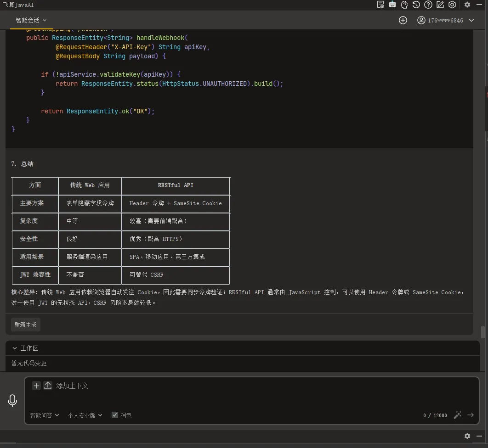Viewport: 488px width, 448px height.
Task: Click the '较高（需要前端配合）' table cell
Action: coord(176,221)
